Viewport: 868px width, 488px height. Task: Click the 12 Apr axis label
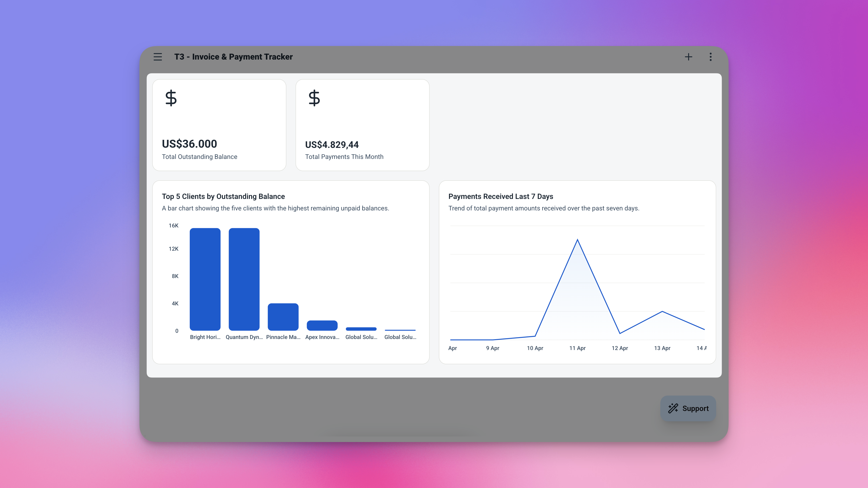620,348
